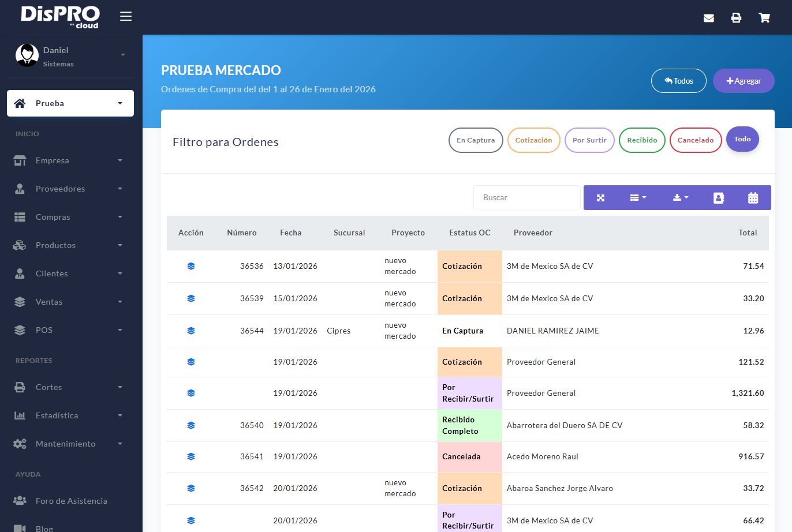Viewport: 792px width, 532px height.
Task: Sort table by the Total column header
Action: click(x=748, y=233)
